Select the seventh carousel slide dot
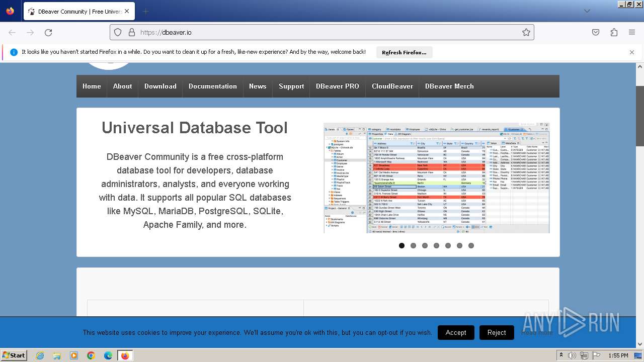The image size is (644, 362). [471, 246]
